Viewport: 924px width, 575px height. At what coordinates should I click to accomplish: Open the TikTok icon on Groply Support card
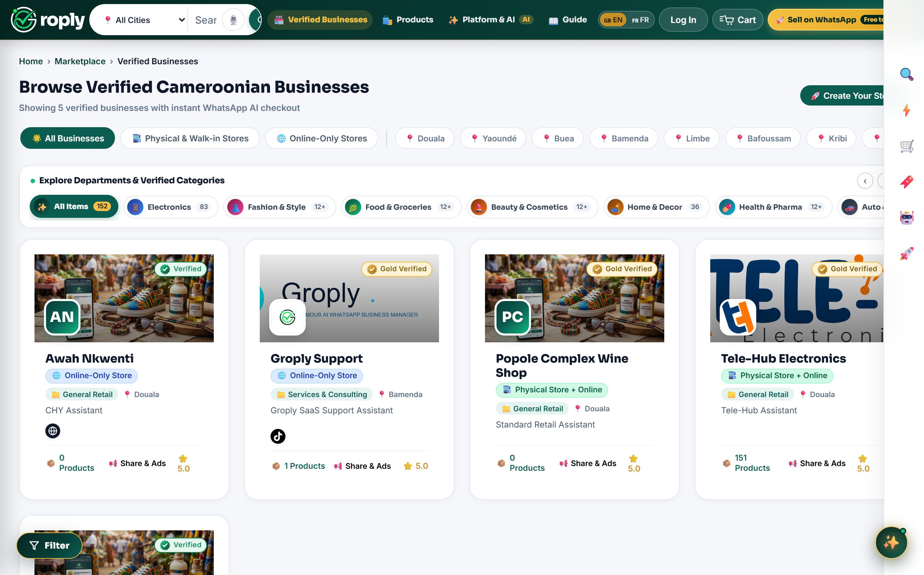point(278,436)
